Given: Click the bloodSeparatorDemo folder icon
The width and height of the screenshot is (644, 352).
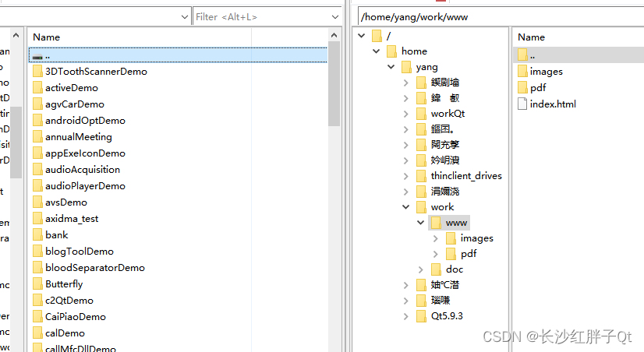Looking at the screenshot, I should (37, 268).
